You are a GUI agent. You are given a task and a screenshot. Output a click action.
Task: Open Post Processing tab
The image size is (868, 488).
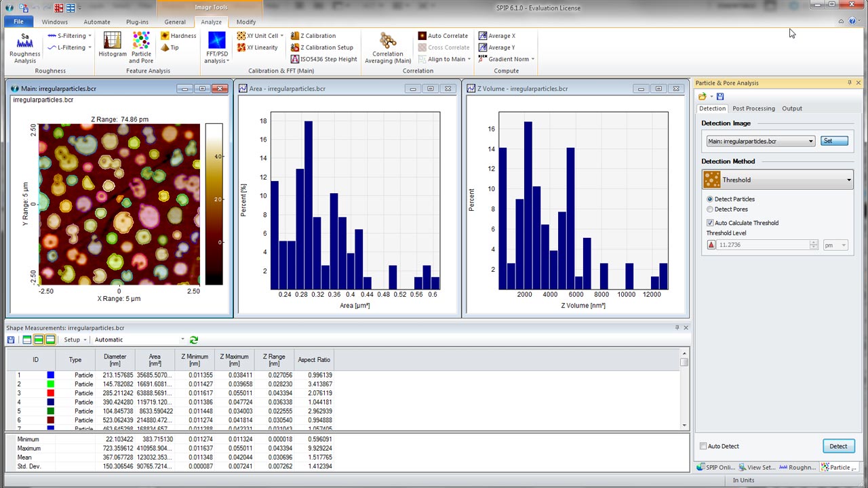coord(753,108)
